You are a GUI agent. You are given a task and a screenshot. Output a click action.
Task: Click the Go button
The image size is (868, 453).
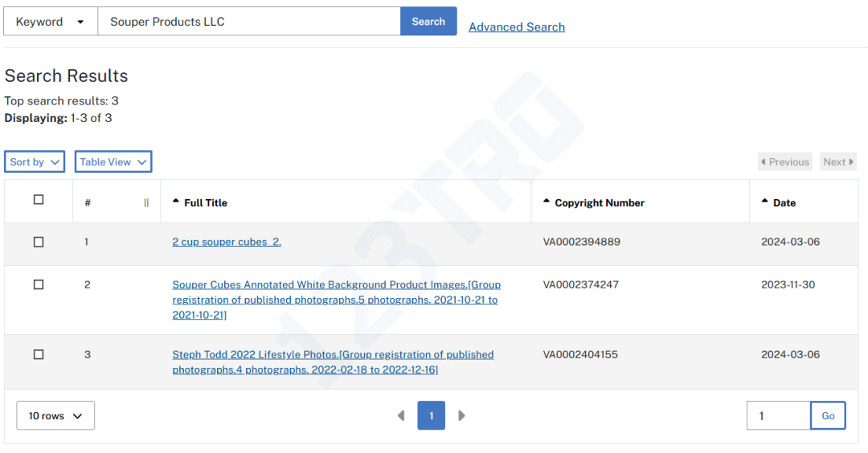(828, 415)
